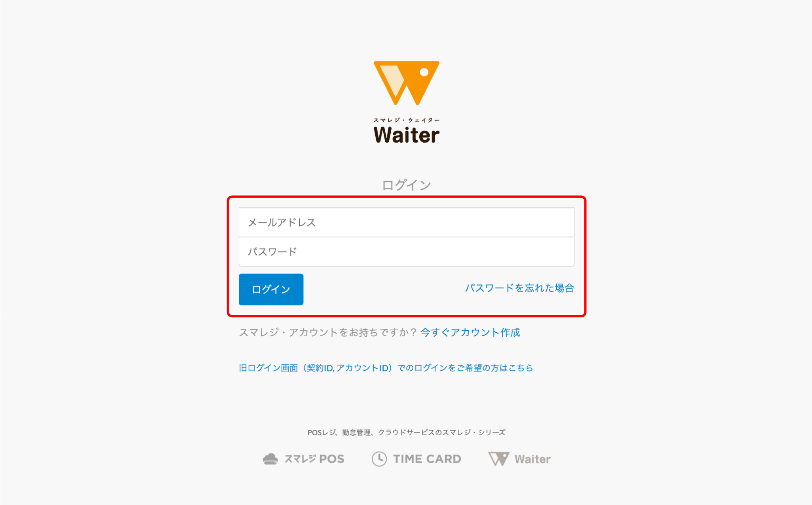The width and height of the screenshot is (812, 505).
Task: Open the 旧ログイン画面 legacy login link
Action: (x=386, y=368)
